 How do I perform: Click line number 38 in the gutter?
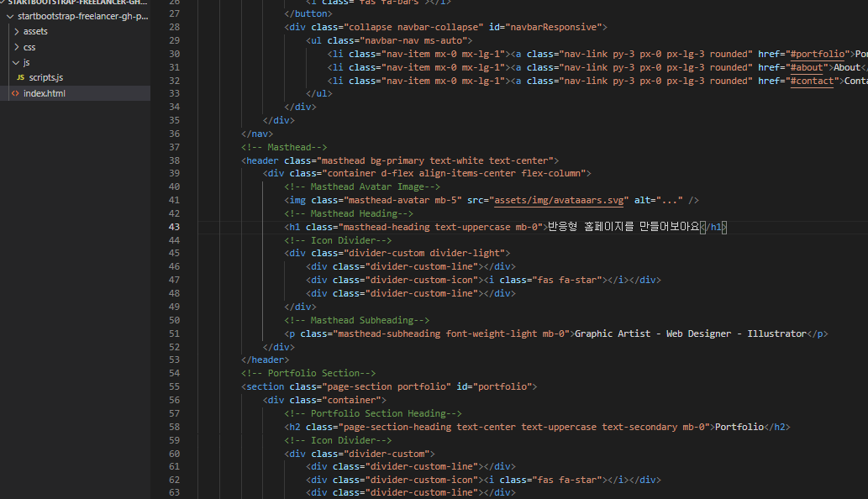pos(175,160)
